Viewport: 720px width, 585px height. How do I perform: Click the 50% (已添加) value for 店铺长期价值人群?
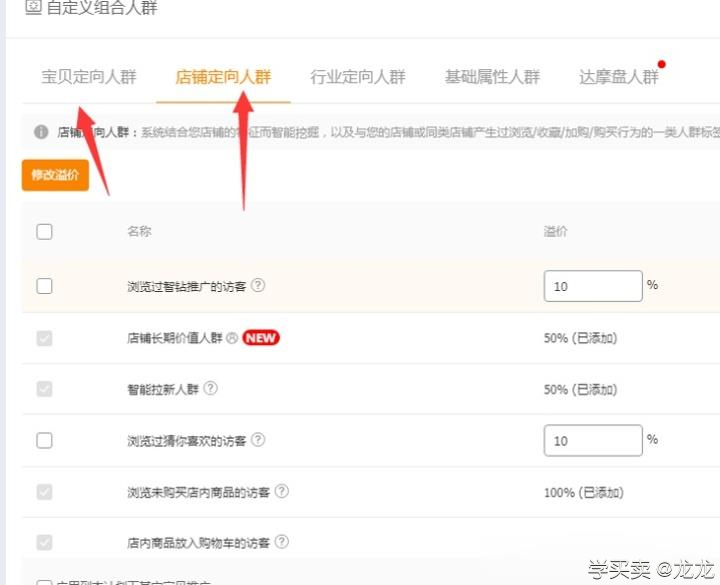pos(580,338)
